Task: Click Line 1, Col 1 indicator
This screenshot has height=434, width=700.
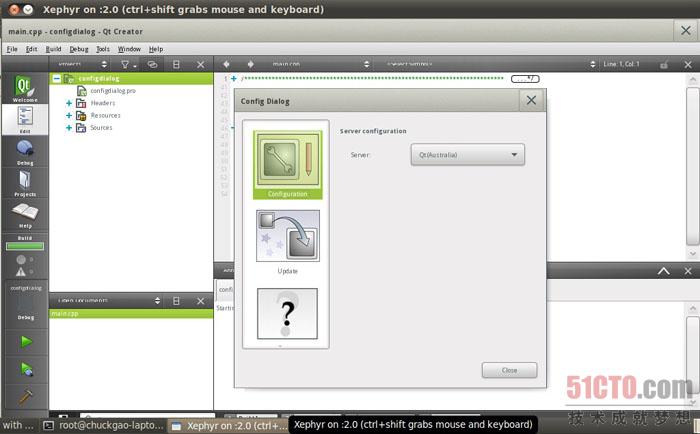Action: coord(621,64)
